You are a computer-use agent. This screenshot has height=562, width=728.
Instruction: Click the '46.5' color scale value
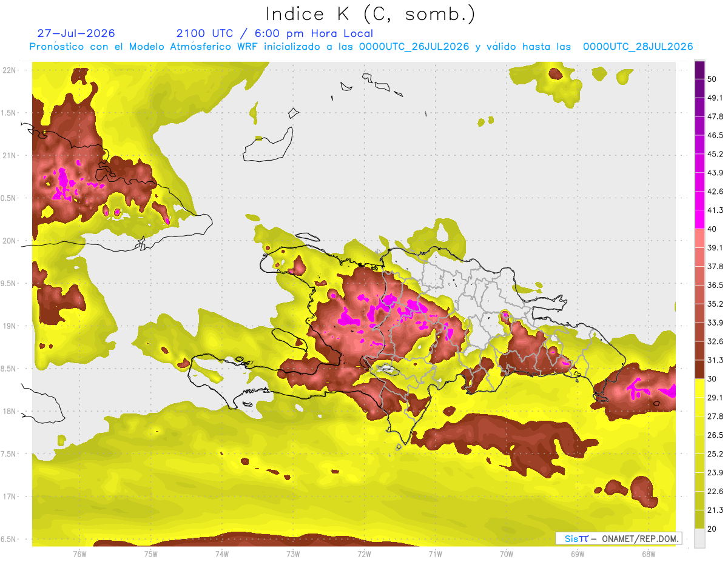(715, 135)
